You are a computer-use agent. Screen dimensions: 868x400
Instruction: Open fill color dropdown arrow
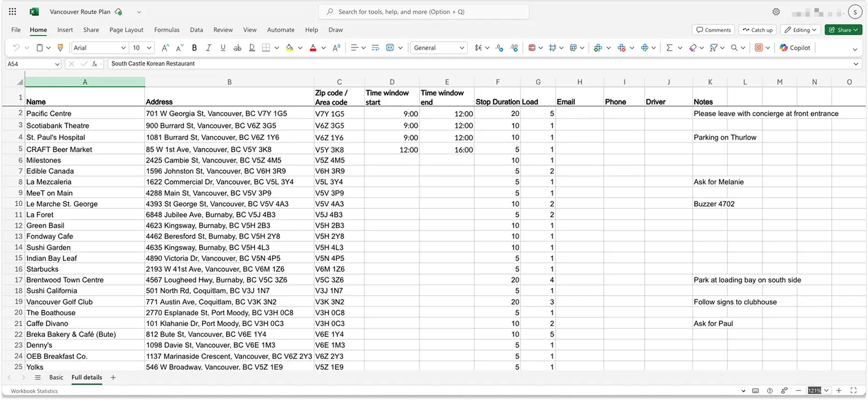coord(300,48)
